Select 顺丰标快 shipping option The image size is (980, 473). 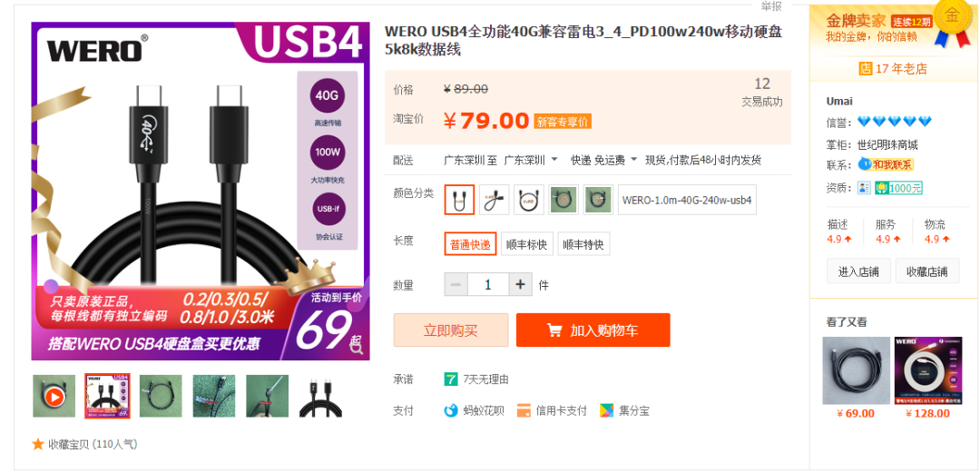tap(527, 244)
